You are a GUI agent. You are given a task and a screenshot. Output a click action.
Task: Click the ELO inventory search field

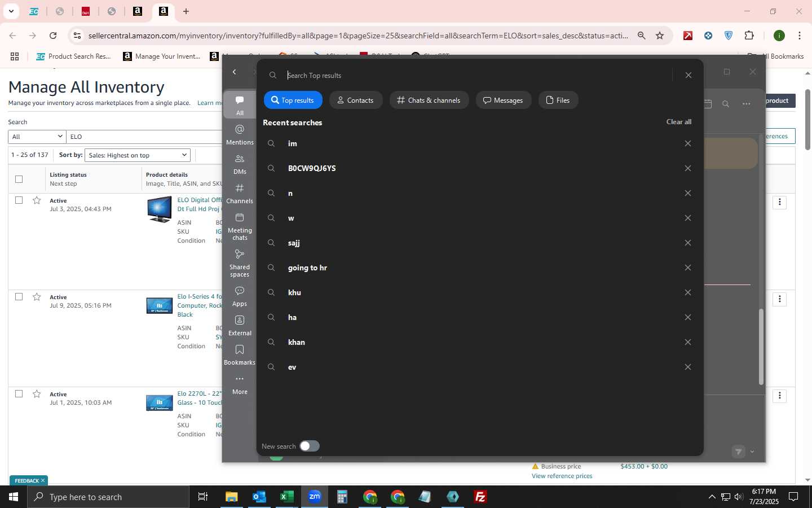(x=144, y=137)
